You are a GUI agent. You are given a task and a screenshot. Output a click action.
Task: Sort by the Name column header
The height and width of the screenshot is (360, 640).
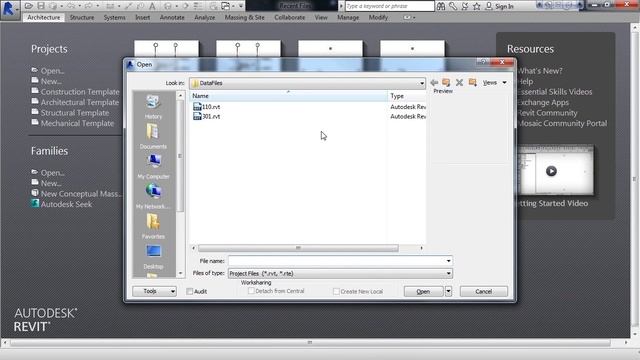click(289, 96)
